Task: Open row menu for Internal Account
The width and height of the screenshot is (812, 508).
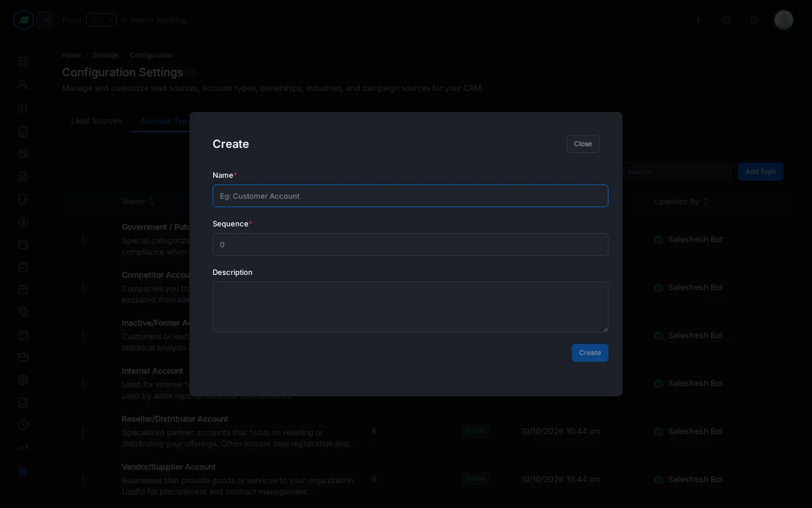Action: pos(83,383)
